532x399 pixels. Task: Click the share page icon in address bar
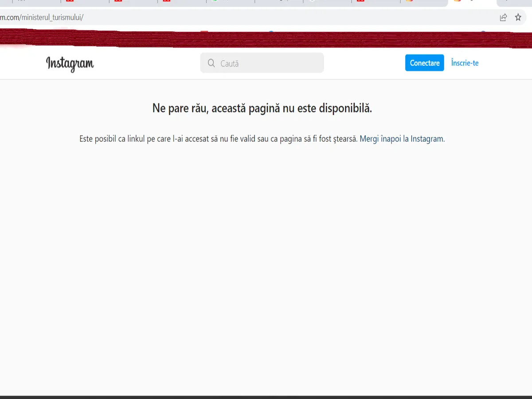click(503, 18)
